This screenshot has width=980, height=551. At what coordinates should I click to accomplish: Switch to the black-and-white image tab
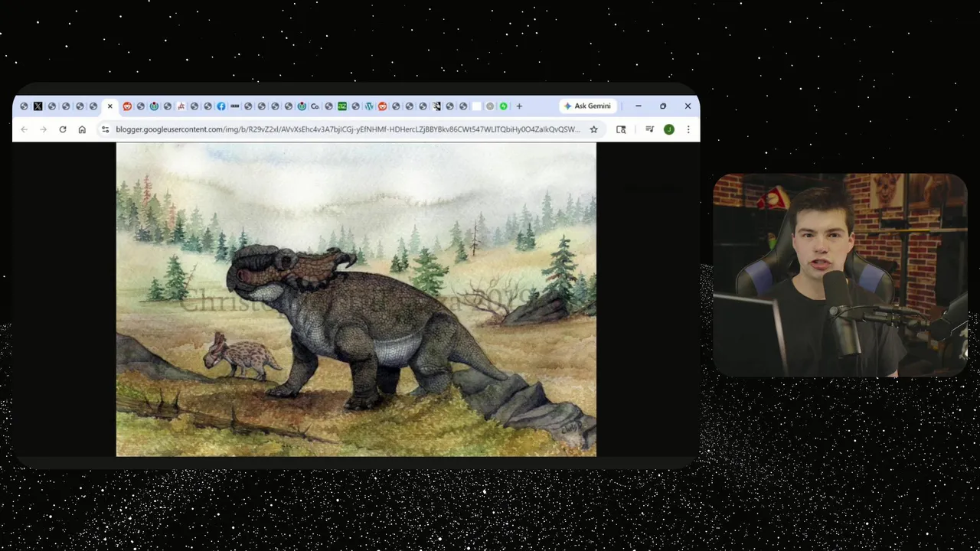click(x=436, y=106)
